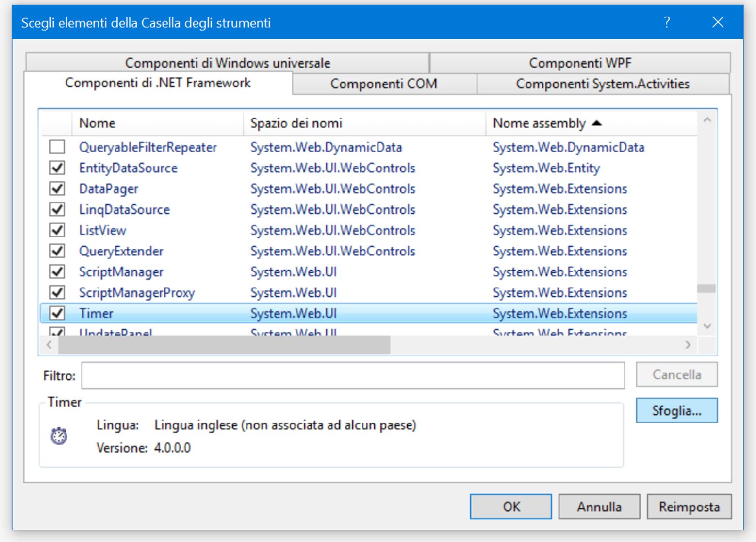Click the System.Web.Entity assembly cell
This screenshot has height=542, width=756.
(546, 168)
